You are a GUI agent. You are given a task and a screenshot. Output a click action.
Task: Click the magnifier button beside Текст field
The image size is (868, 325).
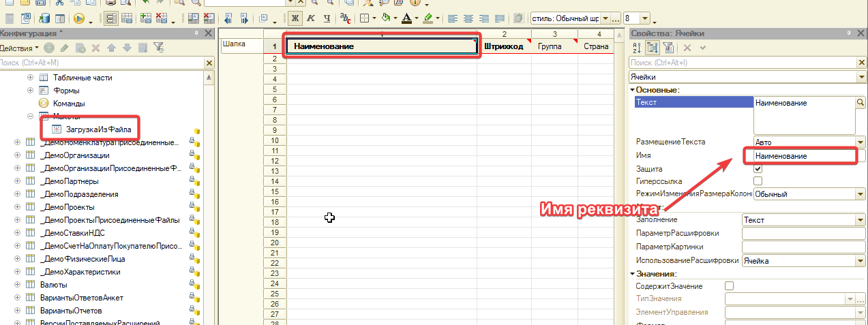click(x=860, y=103)
